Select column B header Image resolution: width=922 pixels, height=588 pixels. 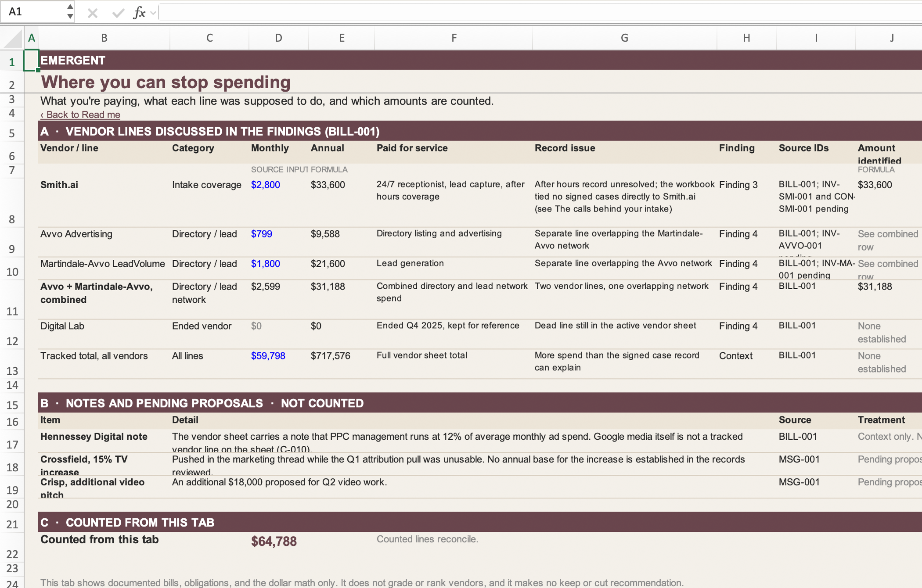pos(104,38)
